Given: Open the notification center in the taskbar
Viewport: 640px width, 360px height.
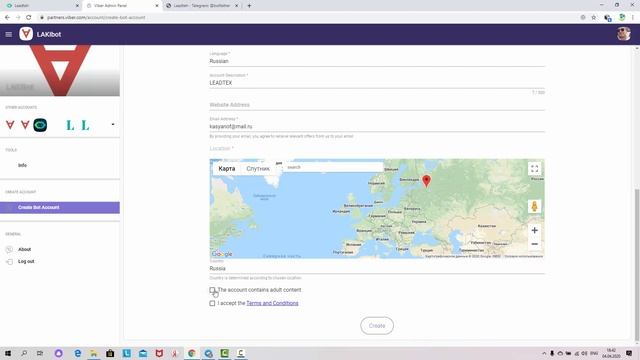Looking at the screenshot, I should click(629, 353).
